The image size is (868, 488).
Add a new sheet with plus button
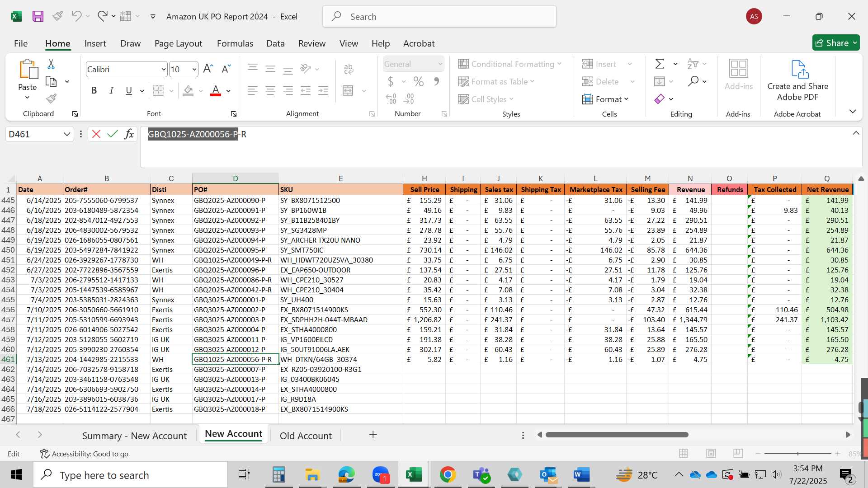(x=373, y=435)
